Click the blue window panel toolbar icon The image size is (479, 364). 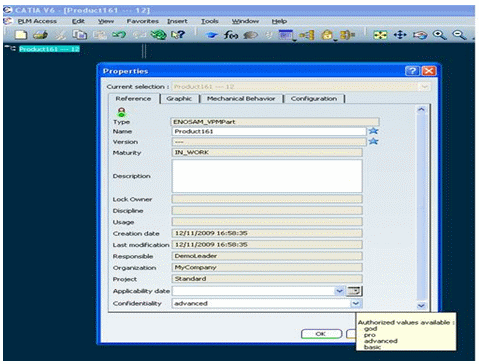(x=286, y=35)
